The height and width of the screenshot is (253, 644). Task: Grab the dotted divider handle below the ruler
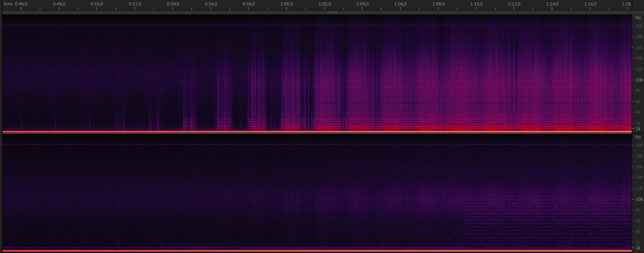pos(333,12)
